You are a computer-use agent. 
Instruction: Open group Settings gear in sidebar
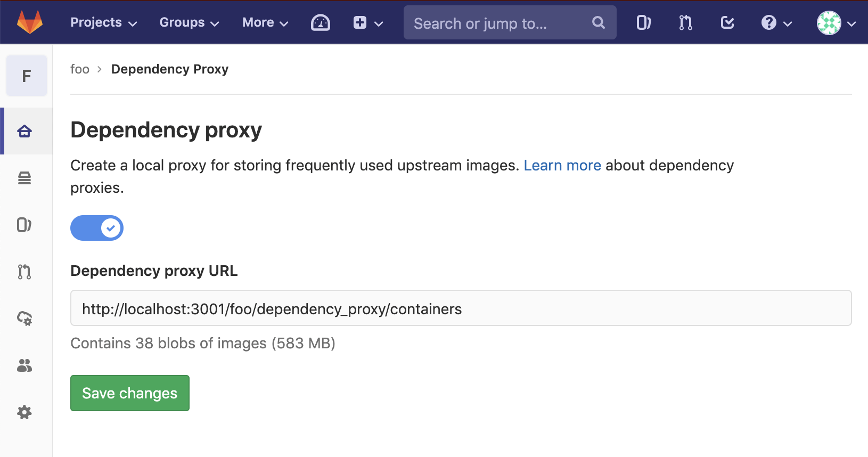pyautogui.click(x=24, y=412)
